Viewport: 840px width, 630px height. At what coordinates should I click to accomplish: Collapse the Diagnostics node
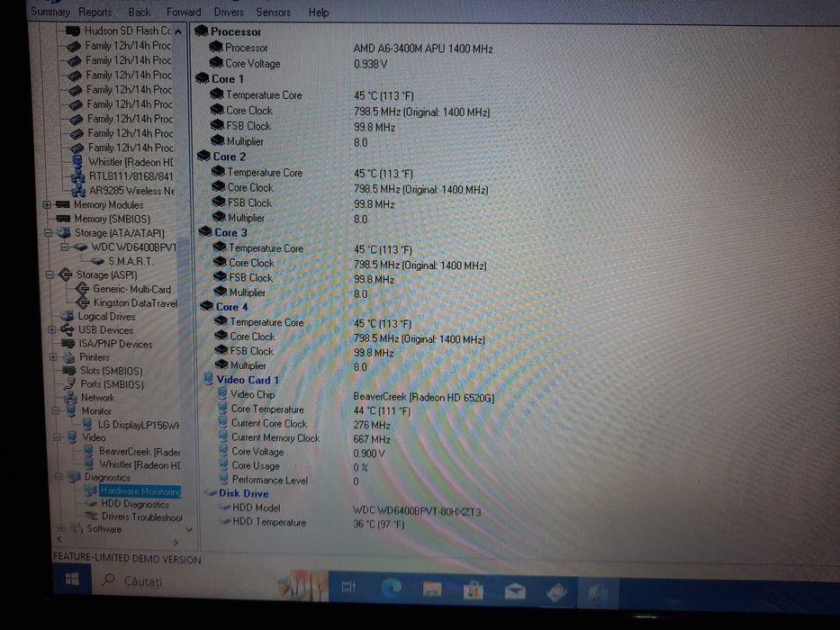click(x=58, y=477)
